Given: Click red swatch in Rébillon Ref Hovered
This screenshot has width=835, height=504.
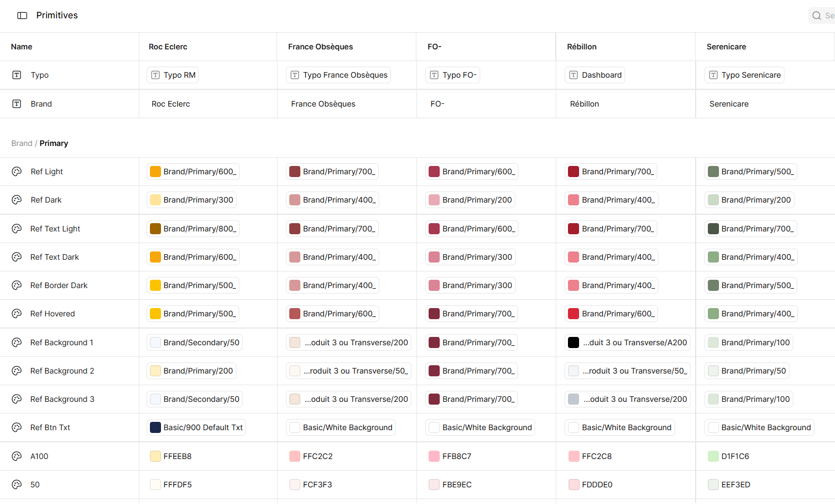Looking at the screenshot, I should [574, 314].
